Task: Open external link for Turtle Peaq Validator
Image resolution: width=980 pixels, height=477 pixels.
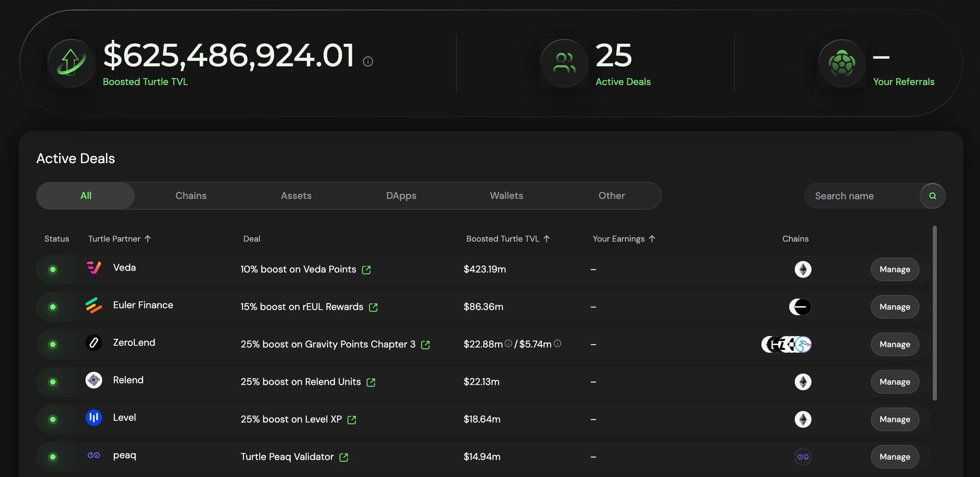Action: [344, 457]
